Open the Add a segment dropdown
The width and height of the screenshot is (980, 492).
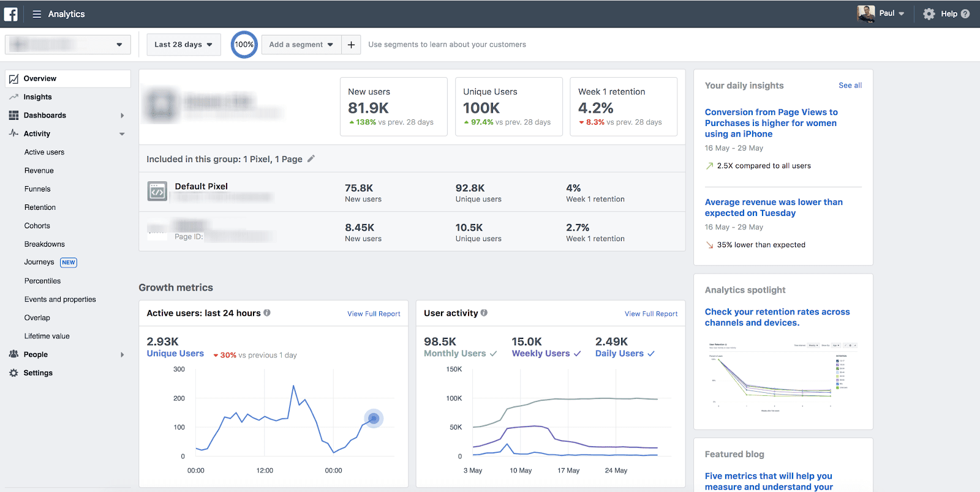click(301, 45)
